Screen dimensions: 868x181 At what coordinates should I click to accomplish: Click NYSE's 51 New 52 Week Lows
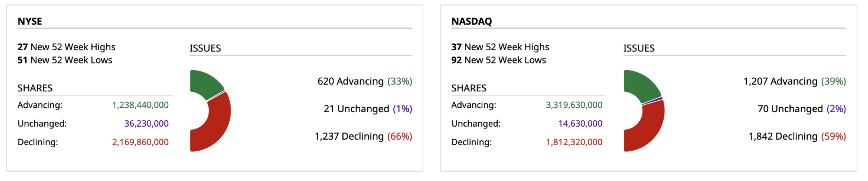coord(65,60)
